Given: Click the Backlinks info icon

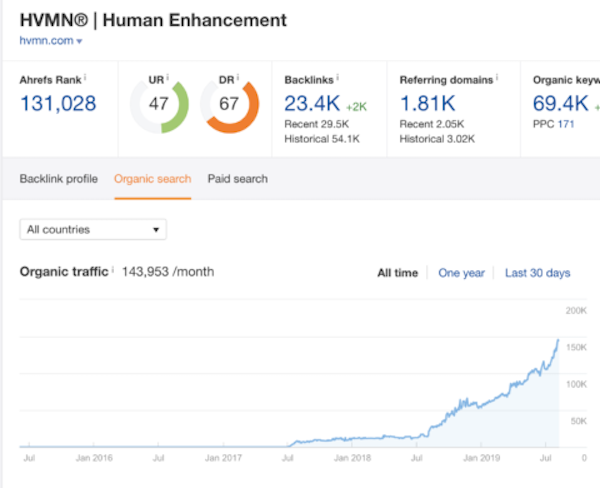Looking at the screenshot, I should [338, 78].
